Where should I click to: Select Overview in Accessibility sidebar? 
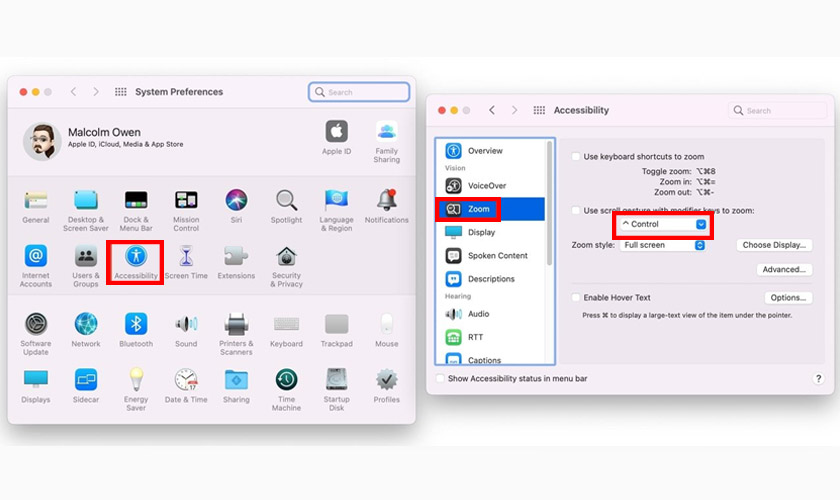[x=491, y=151]
